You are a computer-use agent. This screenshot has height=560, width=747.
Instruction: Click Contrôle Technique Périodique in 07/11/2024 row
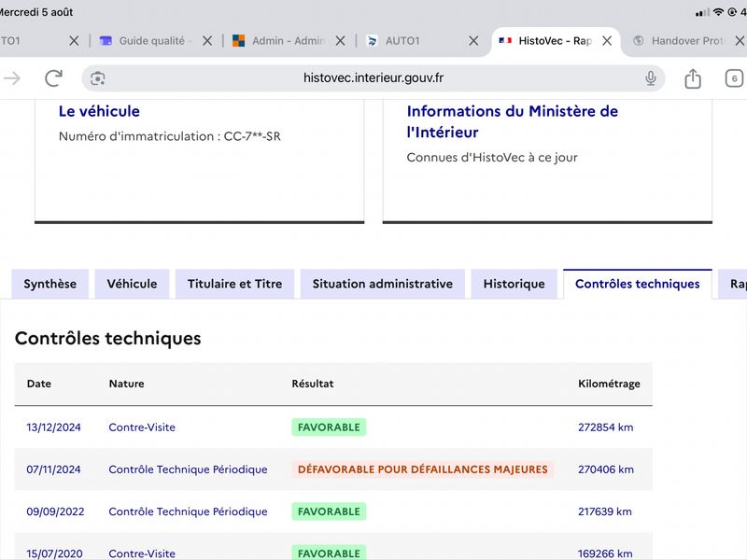[x=188, y=469]
